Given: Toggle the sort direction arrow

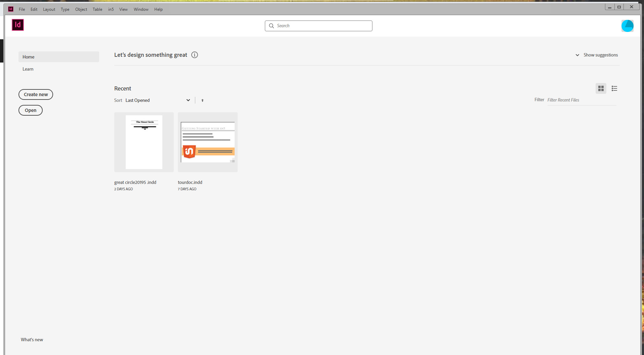Looking at the screenshot, I should (202, 100).
